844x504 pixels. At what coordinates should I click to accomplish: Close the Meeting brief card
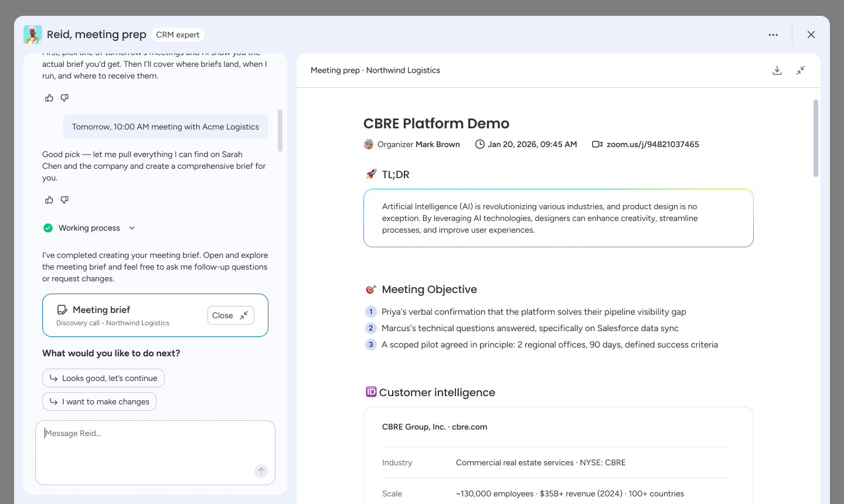[231, 315]
